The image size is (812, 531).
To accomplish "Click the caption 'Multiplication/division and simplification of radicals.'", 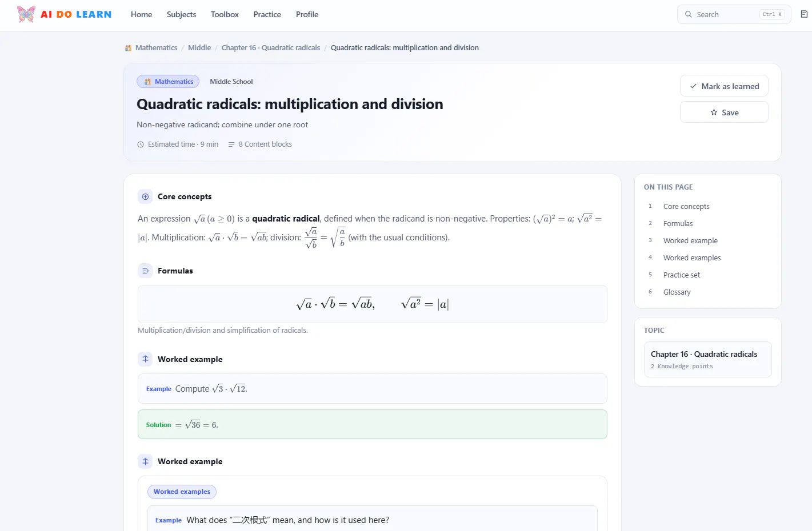I will (x=223, y=331).
